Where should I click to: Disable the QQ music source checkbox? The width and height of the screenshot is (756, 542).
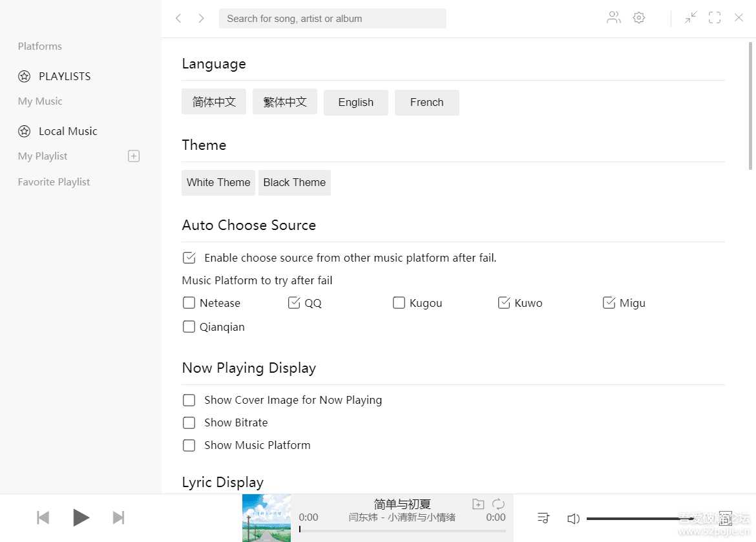(294, 302)
